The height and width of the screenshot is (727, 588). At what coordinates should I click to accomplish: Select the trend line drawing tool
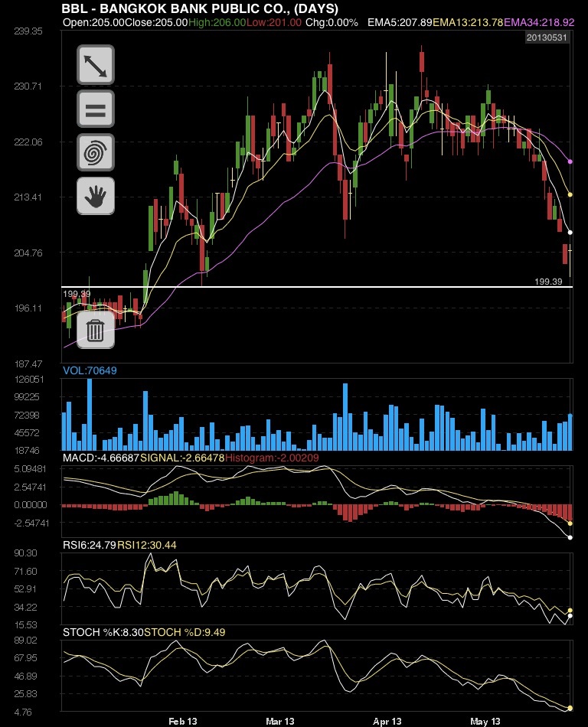pos(96,65)
